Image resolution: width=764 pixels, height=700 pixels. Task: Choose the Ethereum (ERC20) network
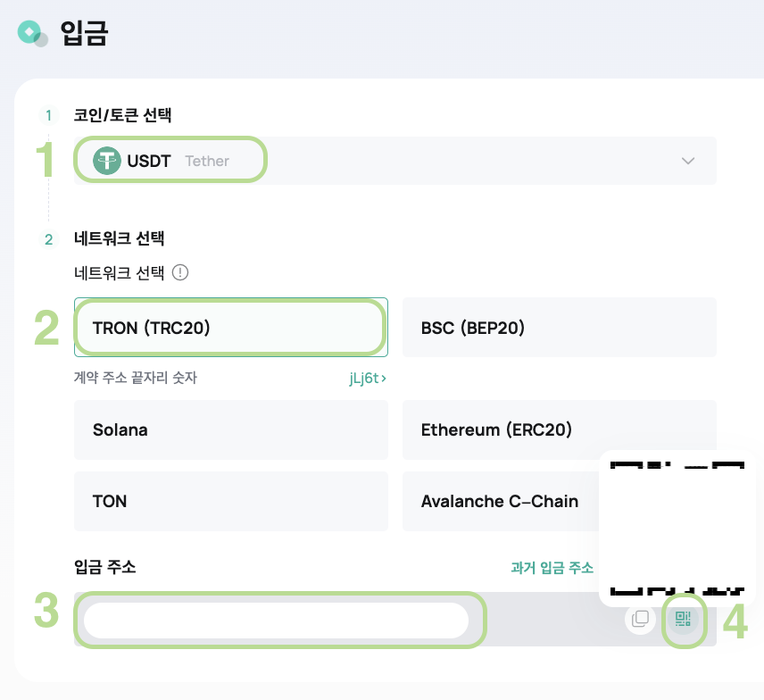click(x=560, y=430)
